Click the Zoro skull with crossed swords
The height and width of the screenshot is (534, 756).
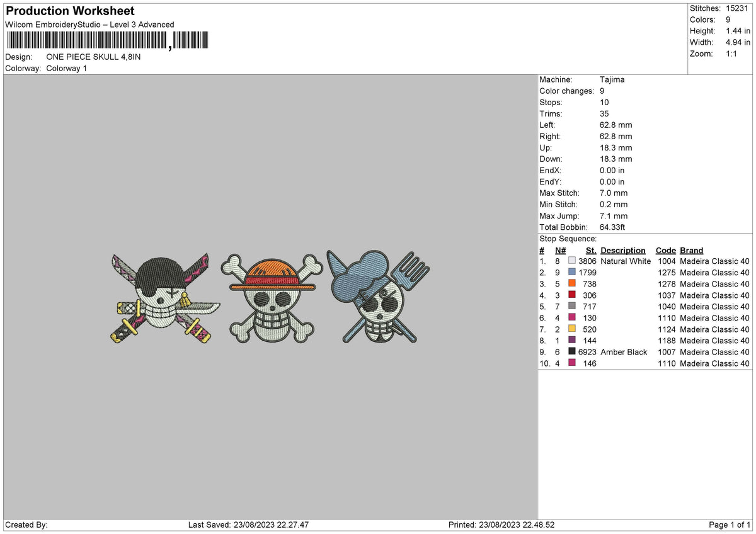(166, 298)
